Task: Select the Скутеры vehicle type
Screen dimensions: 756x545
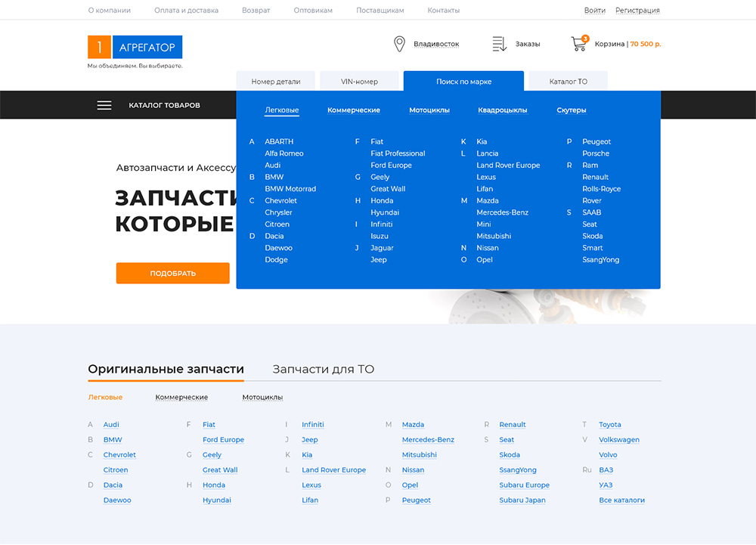Action: click(x=572, y=110)
